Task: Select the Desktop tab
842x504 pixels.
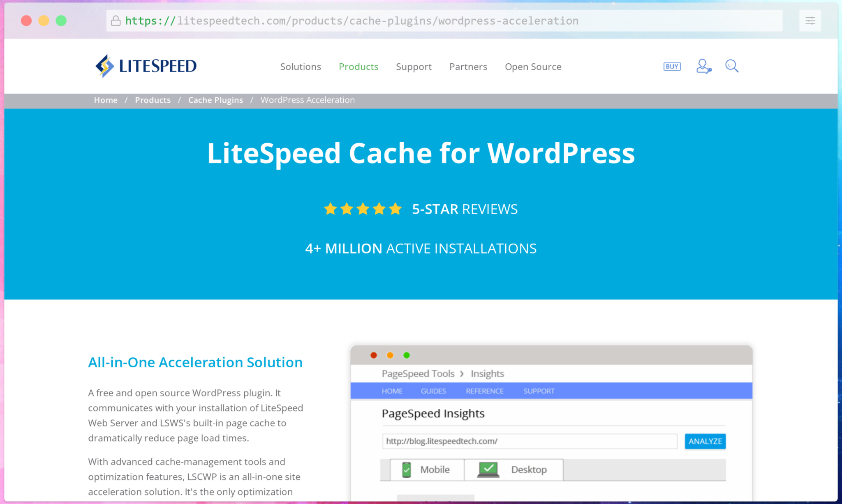Action: click(514, 469)
